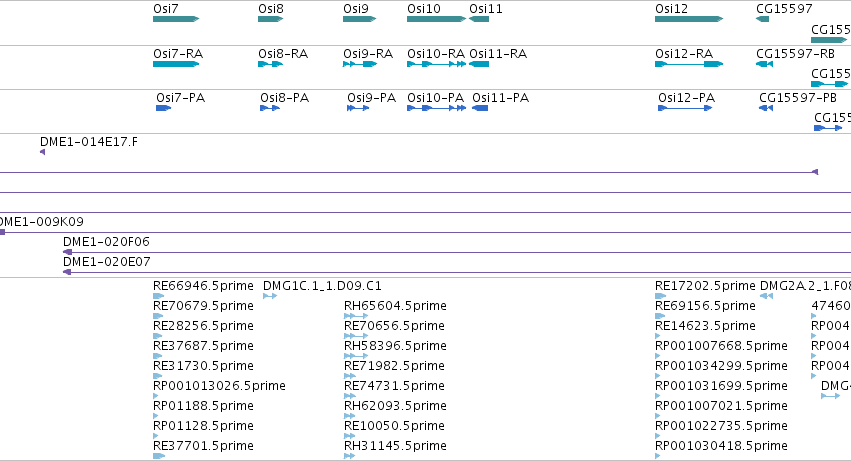Click the CG15597-PB protein glyph
The image size is (851, 461).
[x=766, y=108]
